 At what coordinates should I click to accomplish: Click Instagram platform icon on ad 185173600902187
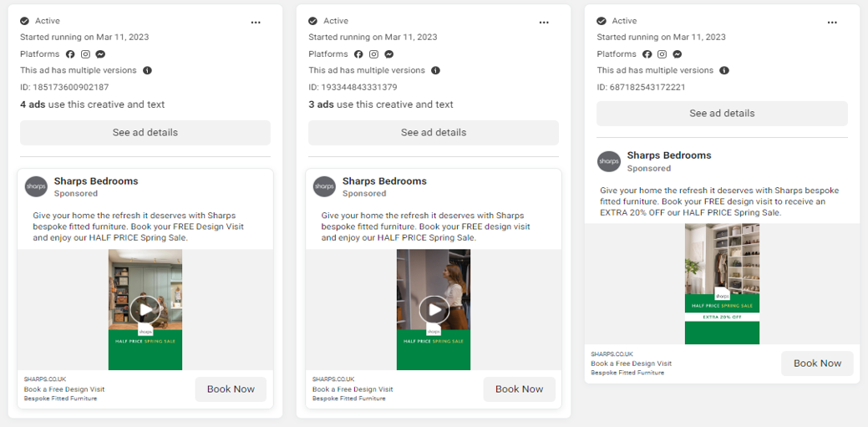point(85,54)
